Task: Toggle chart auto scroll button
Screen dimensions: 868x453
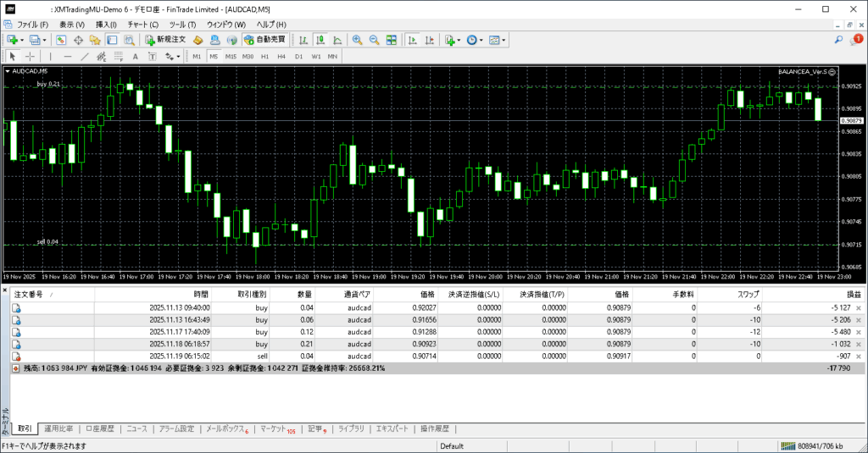Action: 412,40
